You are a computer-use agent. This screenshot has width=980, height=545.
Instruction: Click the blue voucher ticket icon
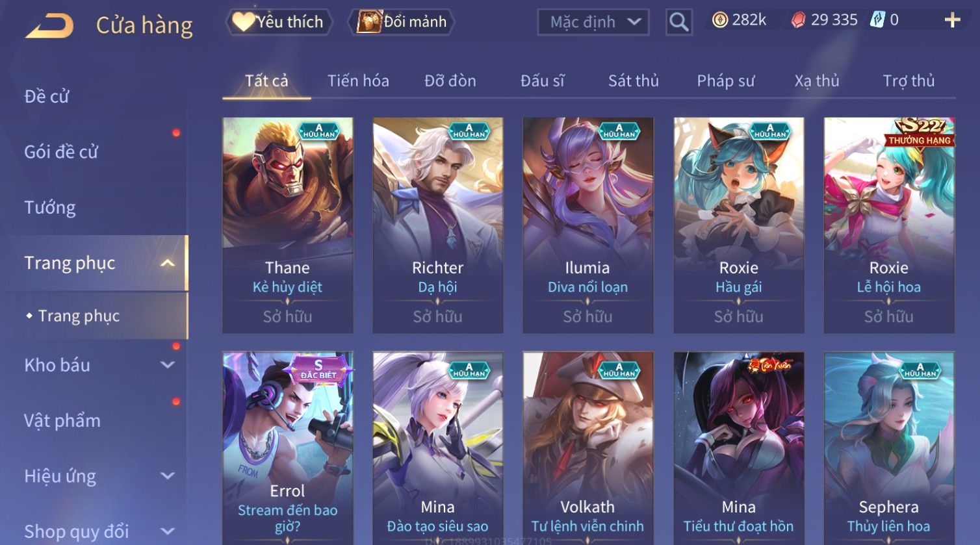[x=877, y=19]
